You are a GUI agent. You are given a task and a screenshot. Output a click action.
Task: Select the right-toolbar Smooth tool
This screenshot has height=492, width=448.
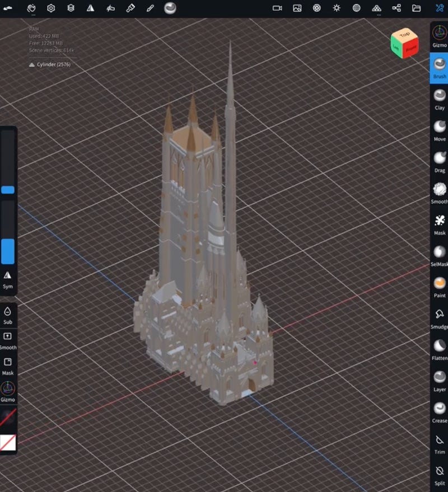pos(440,193)
